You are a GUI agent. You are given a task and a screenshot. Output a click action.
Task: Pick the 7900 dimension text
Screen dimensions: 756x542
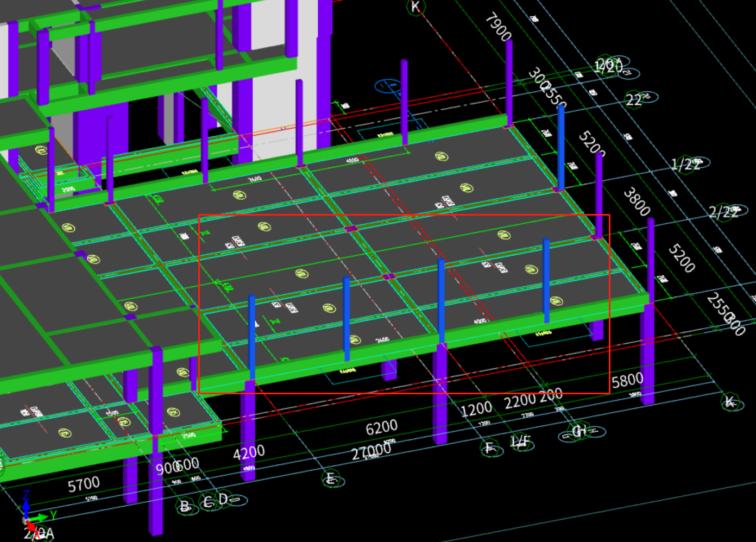[498, 28]
